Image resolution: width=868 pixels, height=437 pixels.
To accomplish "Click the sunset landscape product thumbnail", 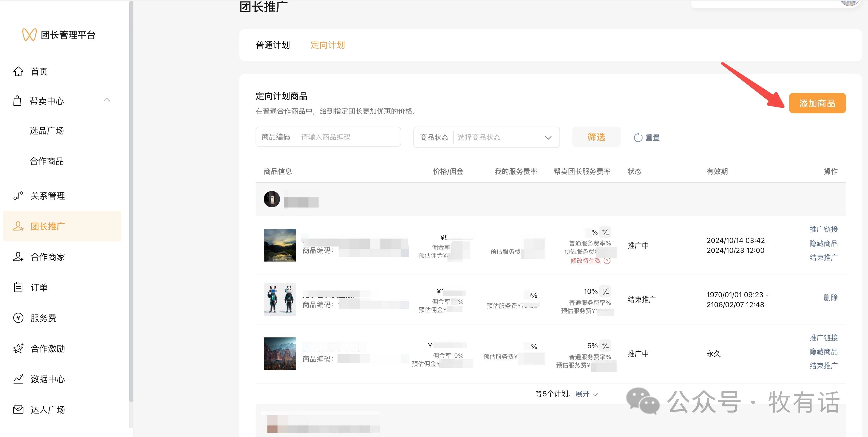I will (280, 245).
